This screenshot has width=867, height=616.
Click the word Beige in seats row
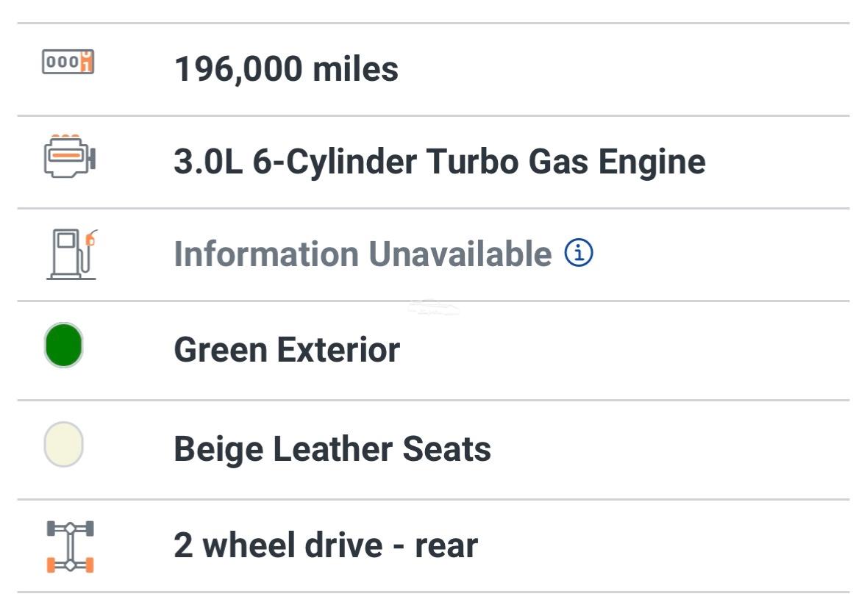[218, 450]
